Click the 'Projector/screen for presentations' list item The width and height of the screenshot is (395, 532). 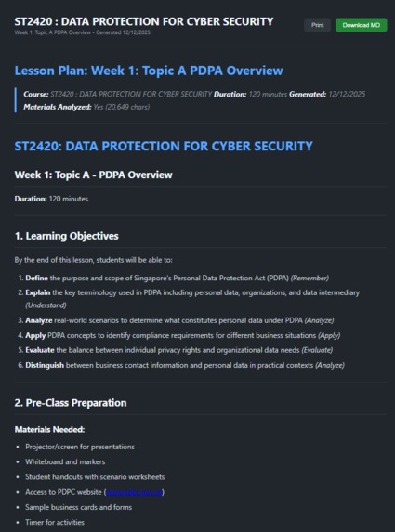80,447
